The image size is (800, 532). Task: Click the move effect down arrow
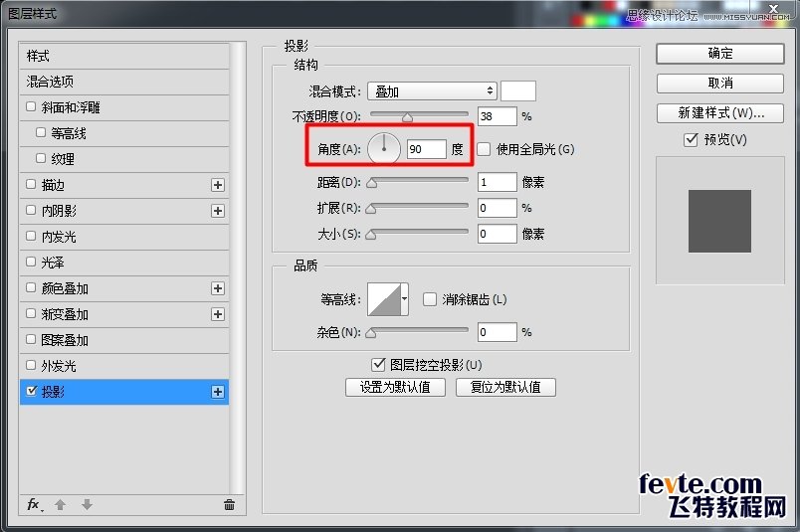[x=87, y=504]
